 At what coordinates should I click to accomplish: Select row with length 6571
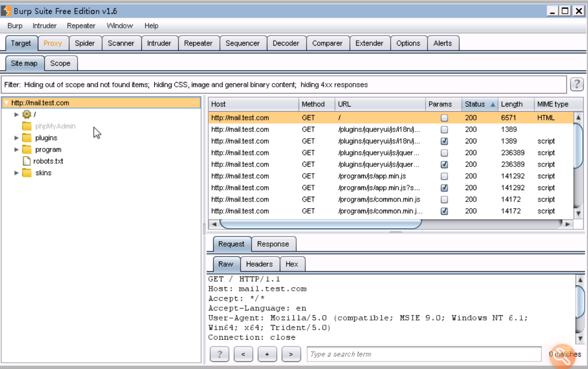click(x=391, y=118)
